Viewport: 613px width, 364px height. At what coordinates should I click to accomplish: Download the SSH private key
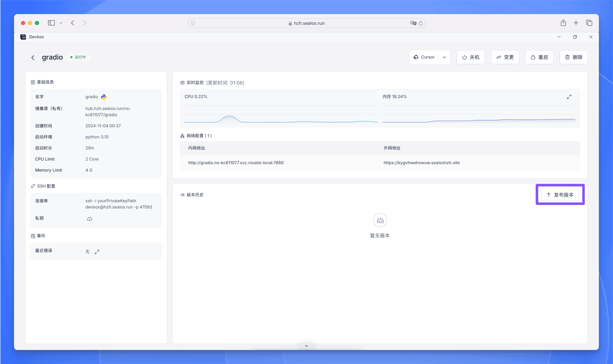coord(90,219)
